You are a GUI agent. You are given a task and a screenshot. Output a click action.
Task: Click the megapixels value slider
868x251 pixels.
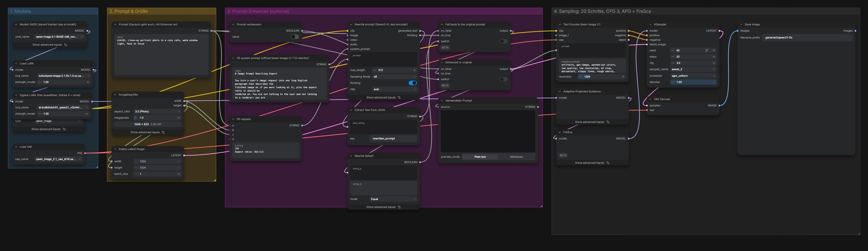click(157, 118)
